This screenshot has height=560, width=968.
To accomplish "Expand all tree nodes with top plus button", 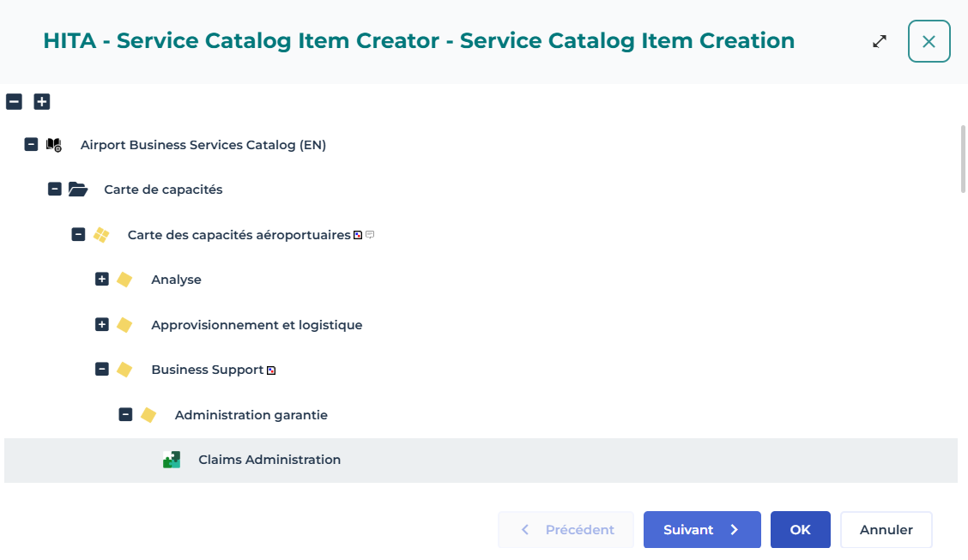I will tap(42, 101).
